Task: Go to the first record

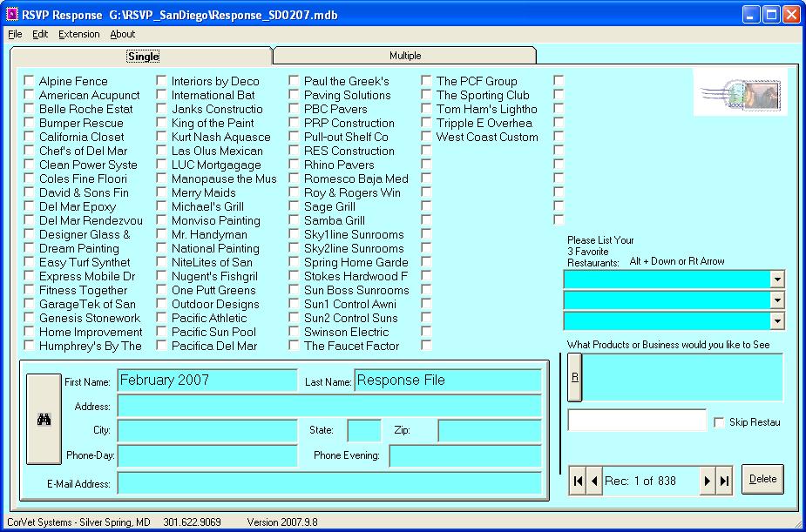Action: (578, 481)
